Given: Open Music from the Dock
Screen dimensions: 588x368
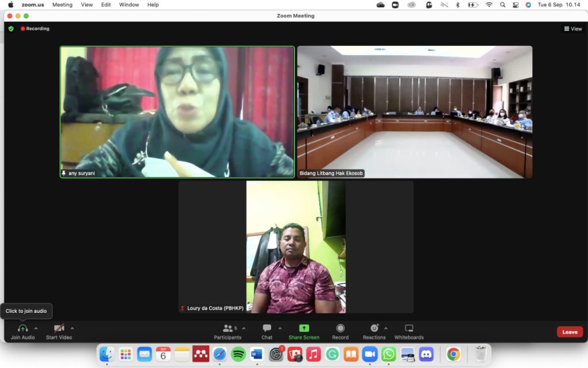Looking at the screenshot, I should (314, 354).
